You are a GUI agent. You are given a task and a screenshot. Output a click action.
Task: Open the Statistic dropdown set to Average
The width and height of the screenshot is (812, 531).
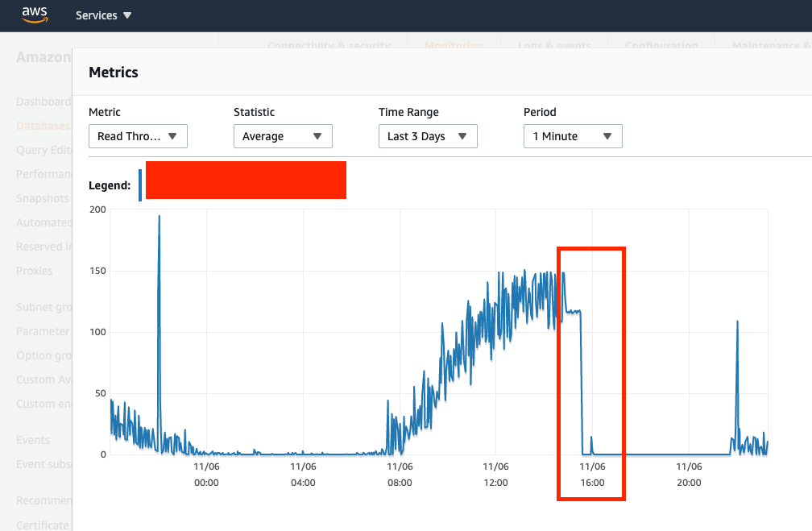click(283, 136)
